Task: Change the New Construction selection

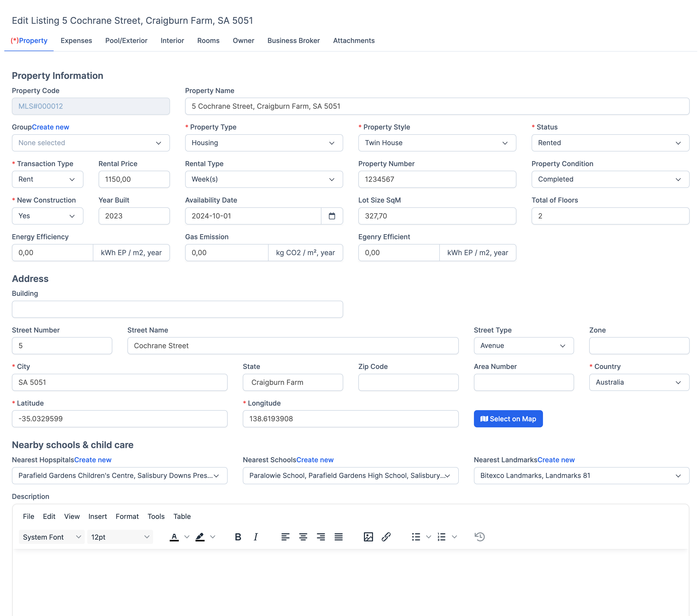Action: (x=48, y=216)
